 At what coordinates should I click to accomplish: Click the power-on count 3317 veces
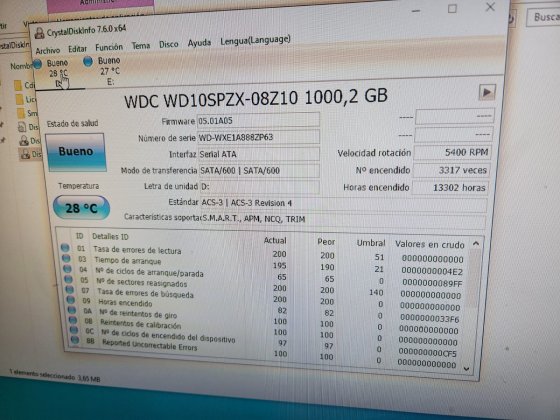[451, 170]
